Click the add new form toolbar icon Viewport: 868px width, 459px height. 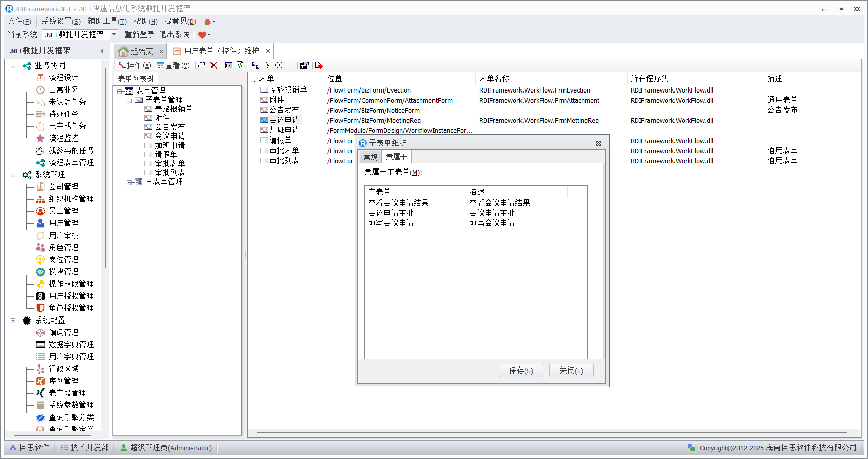tap(202, 65)
